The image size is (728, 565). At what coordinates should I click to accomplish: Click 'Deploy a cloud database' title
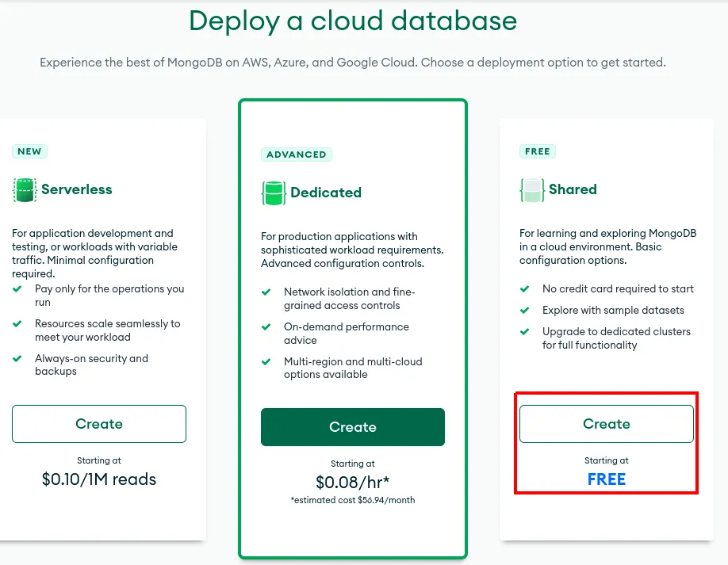[x=353, y=21]
